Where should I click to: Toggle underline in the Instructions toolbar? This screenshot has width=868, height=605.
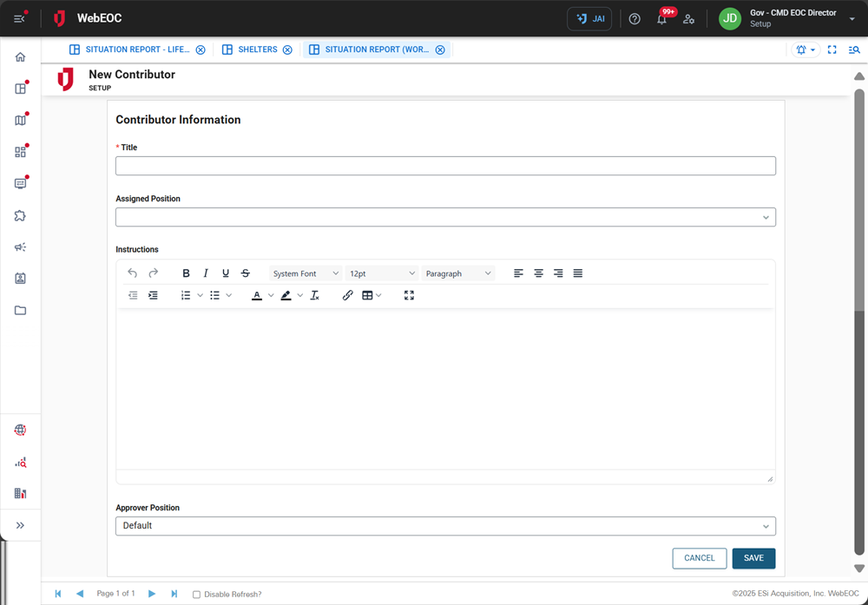225,273
